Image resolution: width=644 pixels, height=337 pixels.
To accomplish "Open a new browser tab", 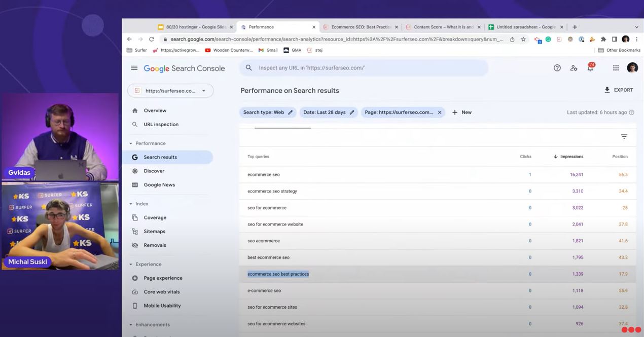I will click(x=575, y=27).
